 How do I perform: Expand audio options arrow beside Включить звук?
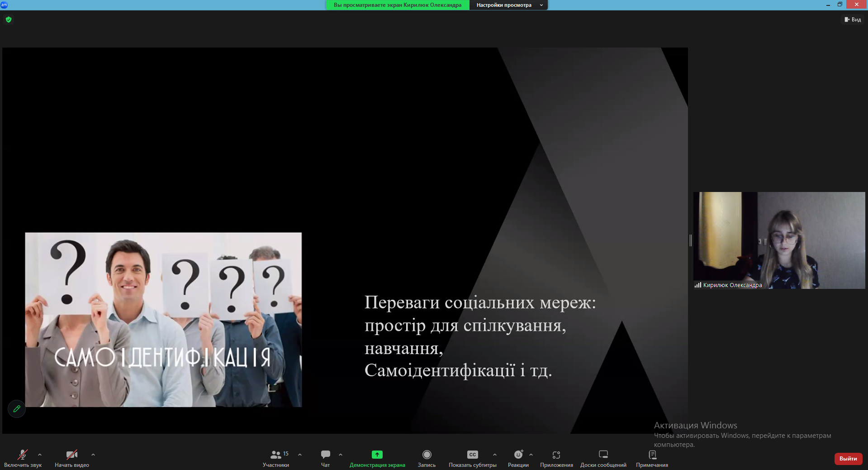(40, 455)
